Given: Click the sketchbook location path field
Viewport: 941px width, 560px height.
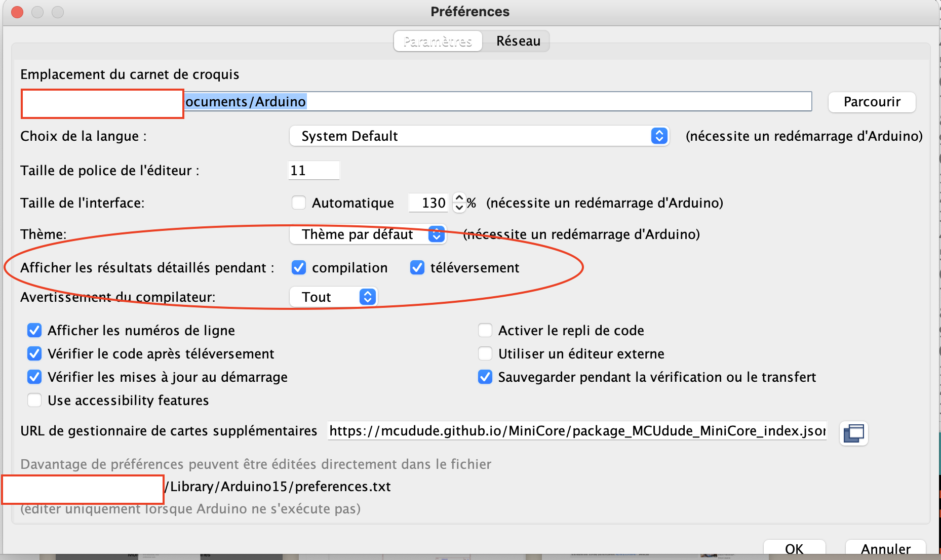Looking at the screenshot, I should coord(416,101).
